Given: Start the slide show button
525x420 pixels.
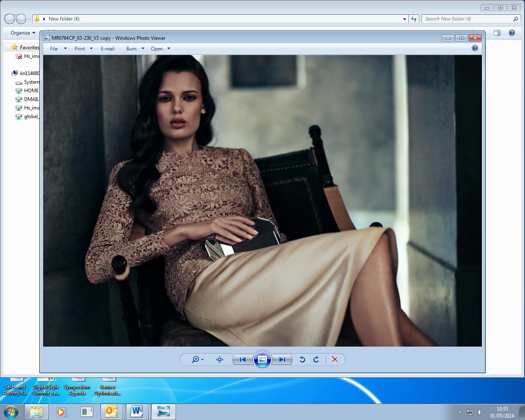Looking at the screenshot, I should (x=262, y=360).
